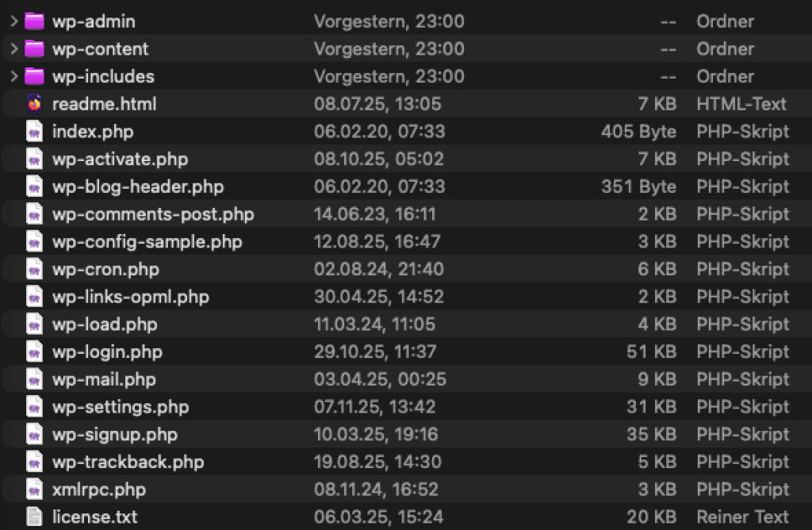
Task: Click the plain text icon beside license.txt
Action: click(33, 517)
